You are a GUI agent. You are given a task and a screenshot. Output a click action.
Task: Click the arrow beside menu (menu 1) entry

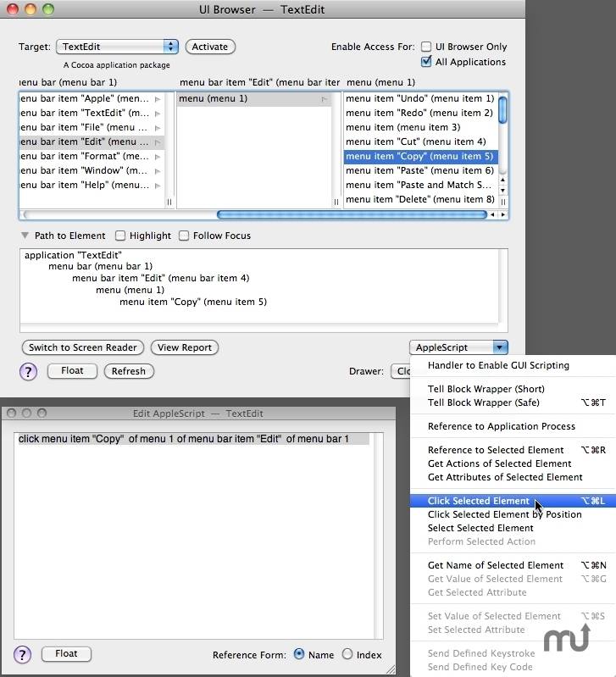(324, 99)
